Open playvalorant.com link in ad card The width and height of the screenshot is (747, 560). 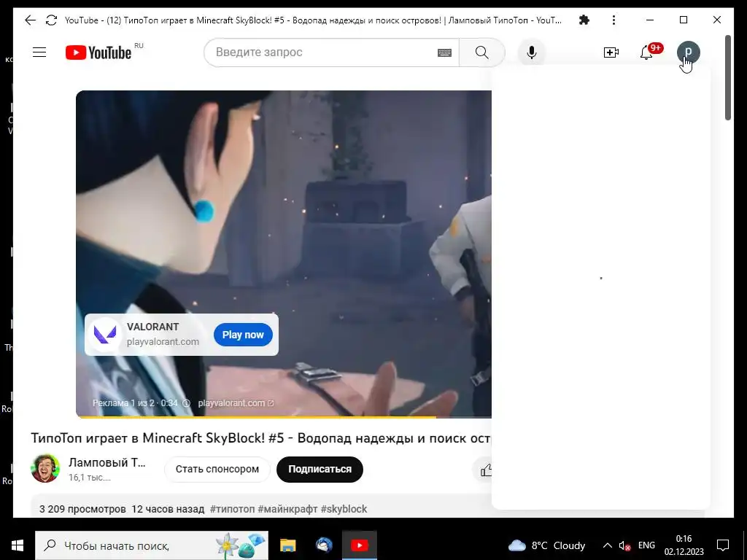pos(163,342)
